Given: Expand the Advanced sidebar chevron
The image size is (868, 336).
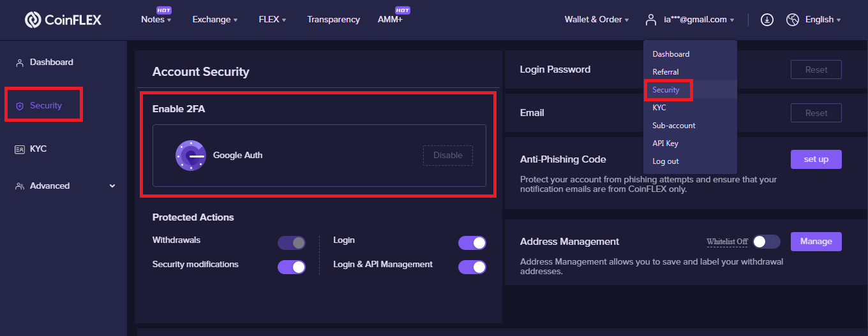Looking at the screenshot, I should click(x=112, y=186).
